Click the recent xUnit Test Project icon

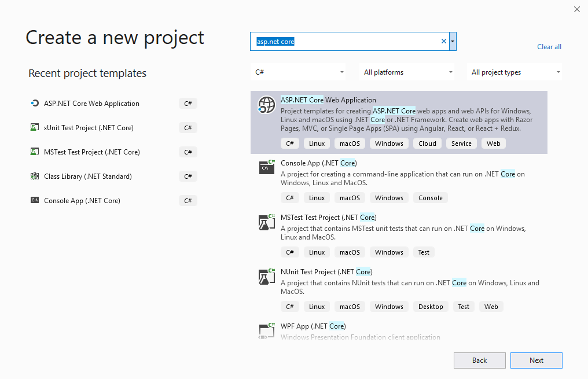[35, 127]
